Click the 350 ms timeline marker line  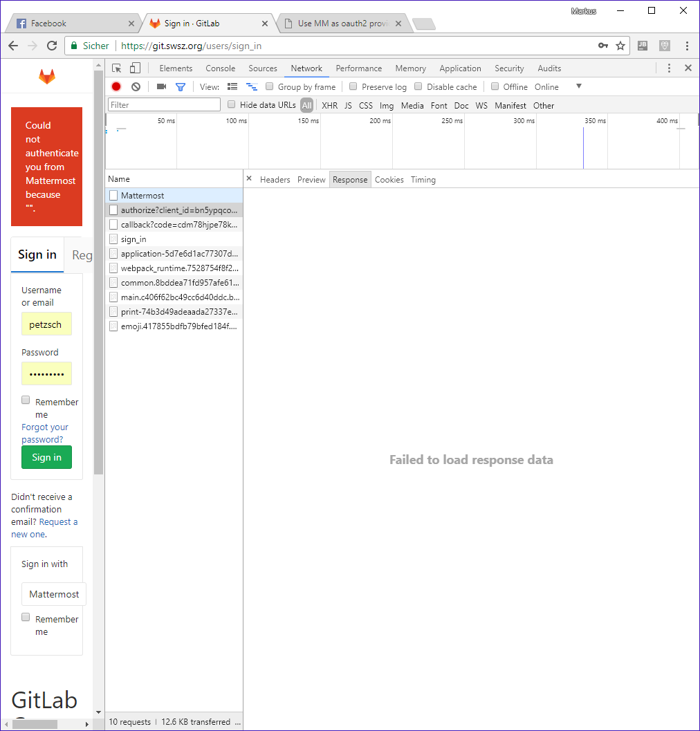pyautogui.click(x=583, y=148)
